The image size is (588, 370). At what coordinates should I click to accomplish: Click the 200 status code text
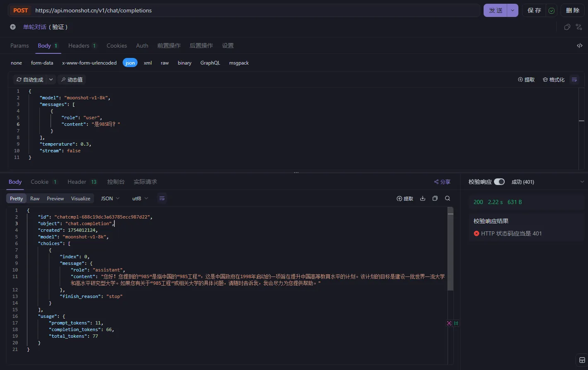tap(478, 202)
